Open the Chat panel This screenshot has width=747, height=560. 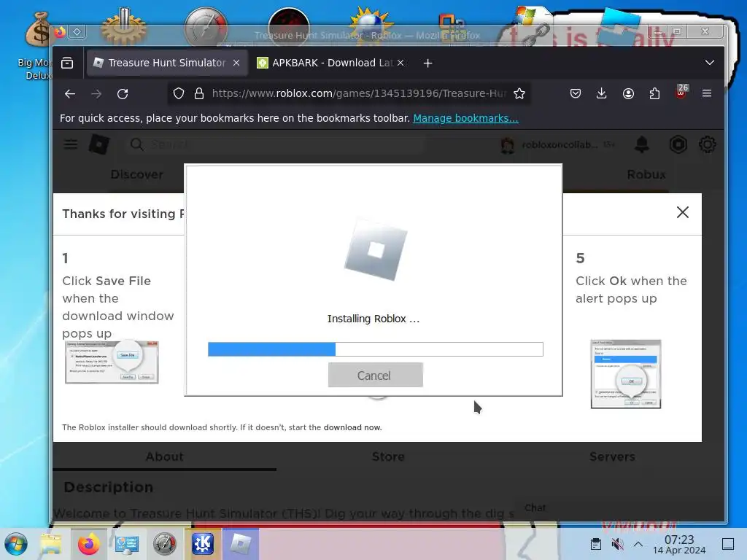(535, 507)
